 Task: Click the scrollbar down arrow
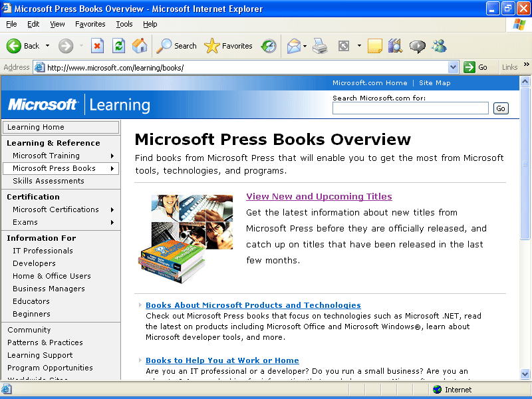[525, 374]
